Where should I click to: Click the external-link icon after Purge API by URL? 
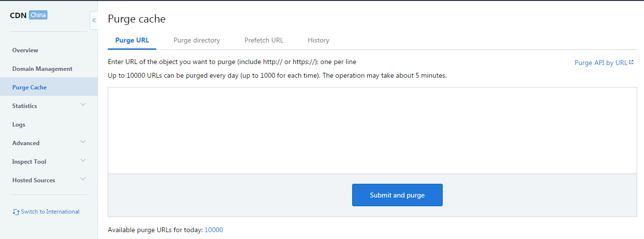[631, 63]
